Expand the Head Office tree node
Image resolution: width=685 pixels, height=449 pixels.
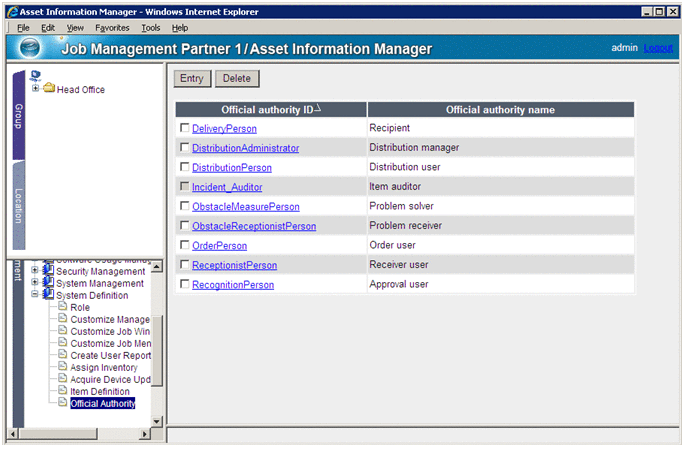[x=36, y=89]
